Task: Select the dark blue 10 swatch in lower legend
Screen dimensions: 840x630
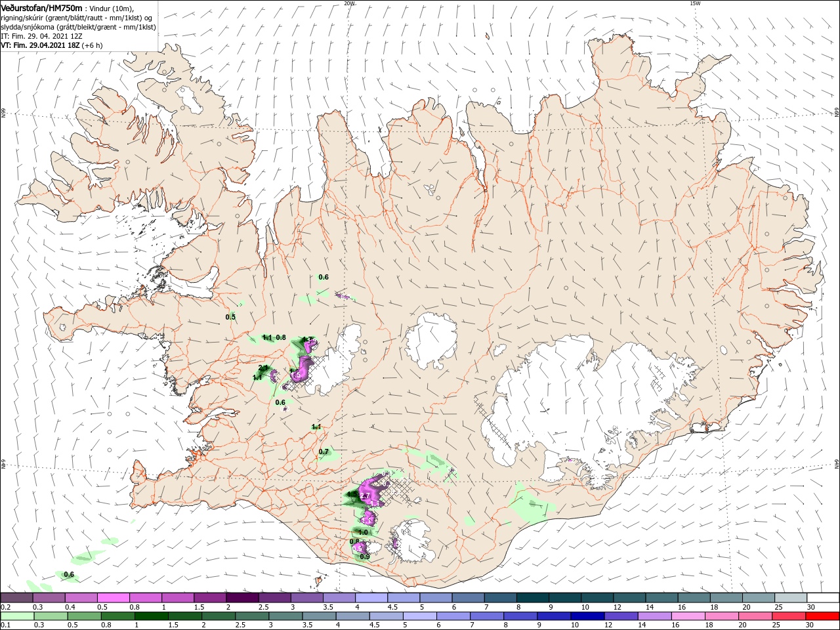Action: [x=587, y=616]
